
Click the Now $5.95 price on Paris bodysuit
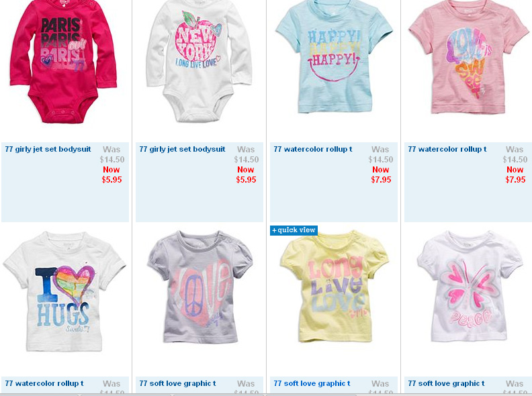coord(112,175)
